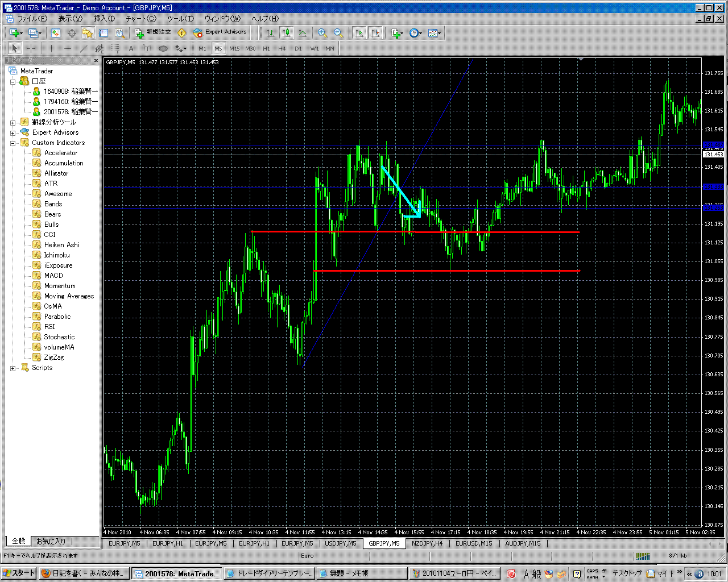Click the 新規注文 new order button
The width and height of the screenshot is (728, 582).
coord(152,32)
